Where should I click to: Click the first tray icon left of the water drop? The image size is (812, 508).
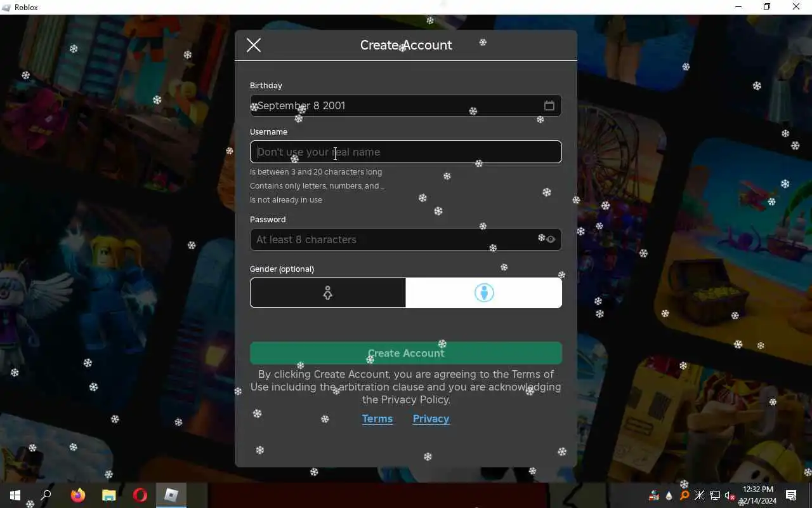pos(654,495)
